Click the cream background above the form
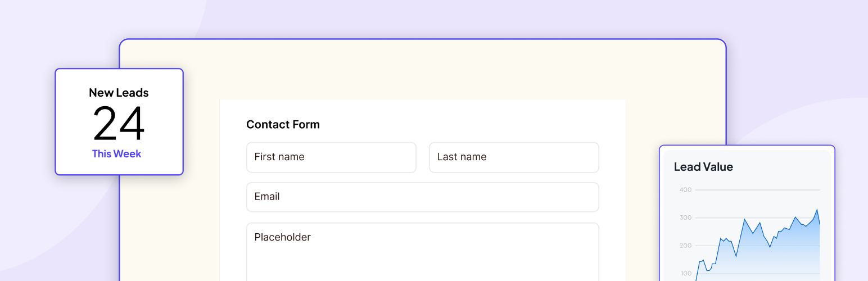The image size is (868, 281). pos(422,70)
